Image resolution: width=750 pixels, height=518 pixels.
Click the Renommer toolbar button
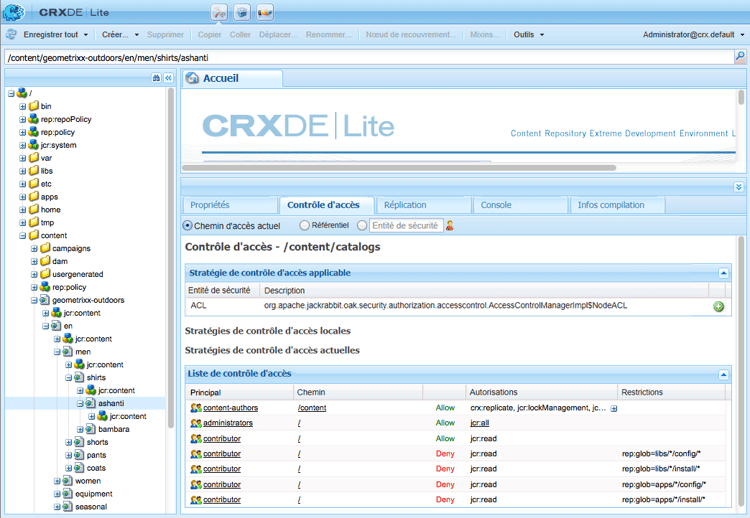[x=328, y=34]
